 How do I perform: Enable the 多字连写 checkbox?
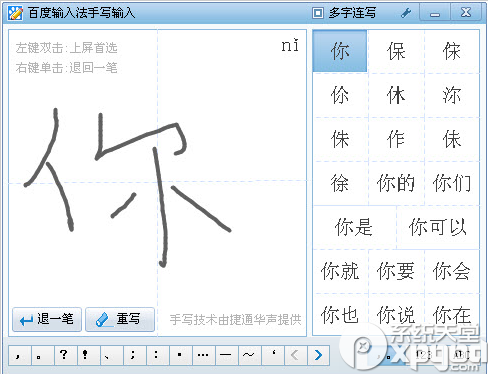click(x=318, y=13)
